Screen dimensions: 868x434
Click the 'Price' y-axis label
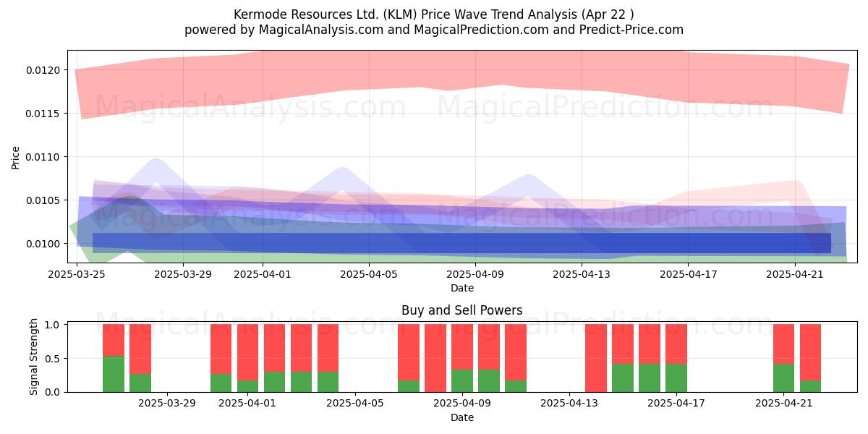point(16,157)
